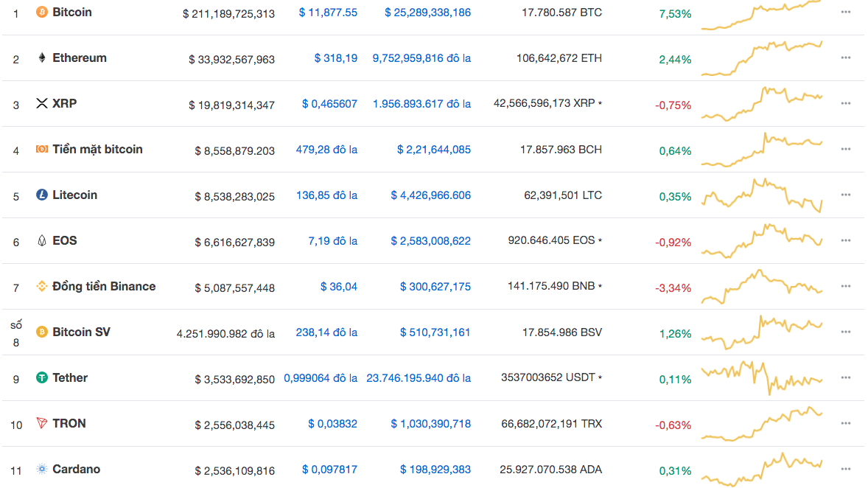Open the Ethereum coin name link
The height and width of the screenshot is (488, 868).
(80, 58)
